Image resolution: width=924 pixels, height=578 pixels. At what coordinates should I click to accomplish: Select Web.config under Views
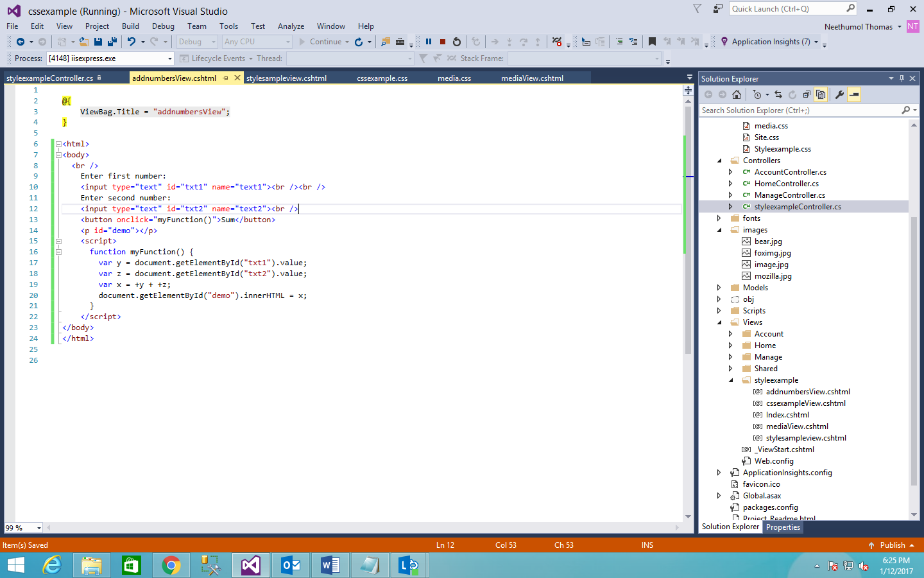pos(774,461)
